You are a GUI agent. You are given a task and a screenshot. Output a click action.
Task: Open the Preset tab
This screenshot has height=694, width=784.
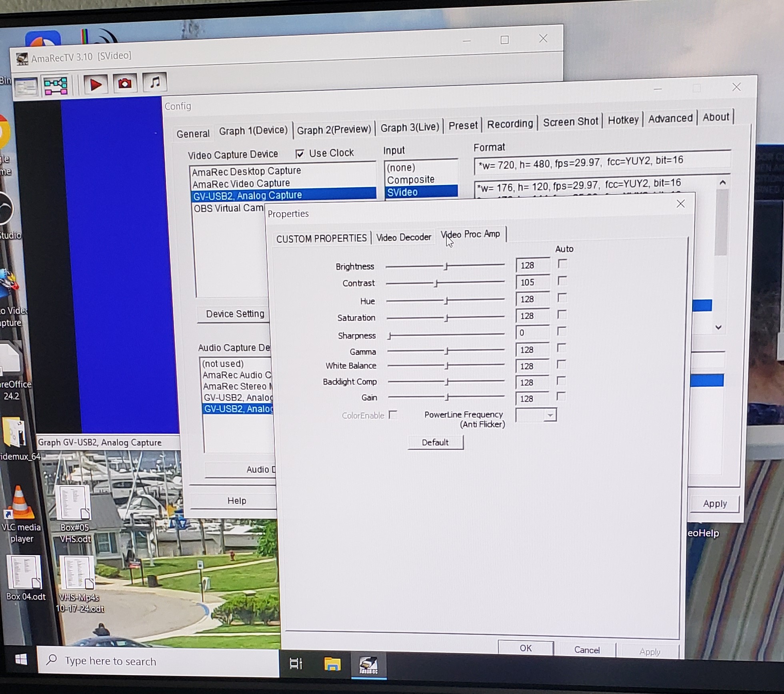[463, 126]
